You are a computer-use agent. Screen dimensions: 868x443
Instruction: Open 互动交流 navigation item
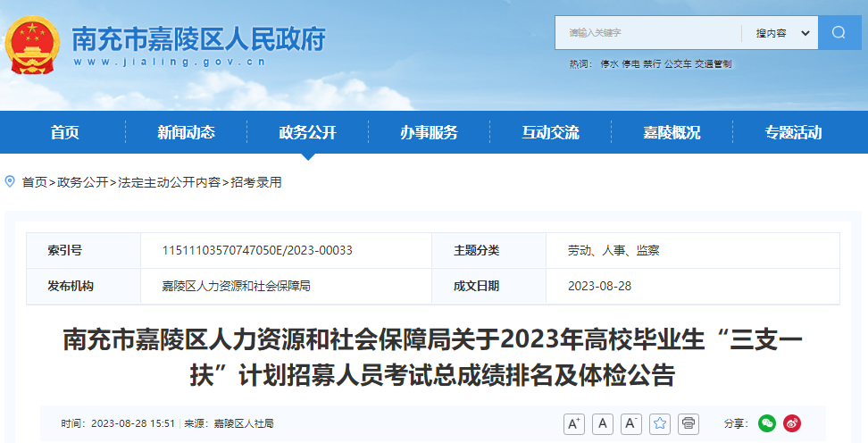point(550,132)
